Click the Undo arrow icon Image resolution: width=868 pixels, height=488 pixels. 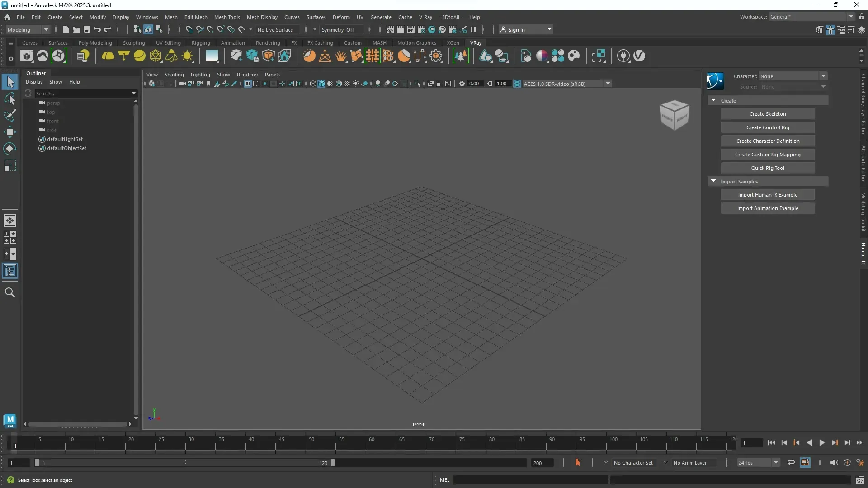coord(97,30)
